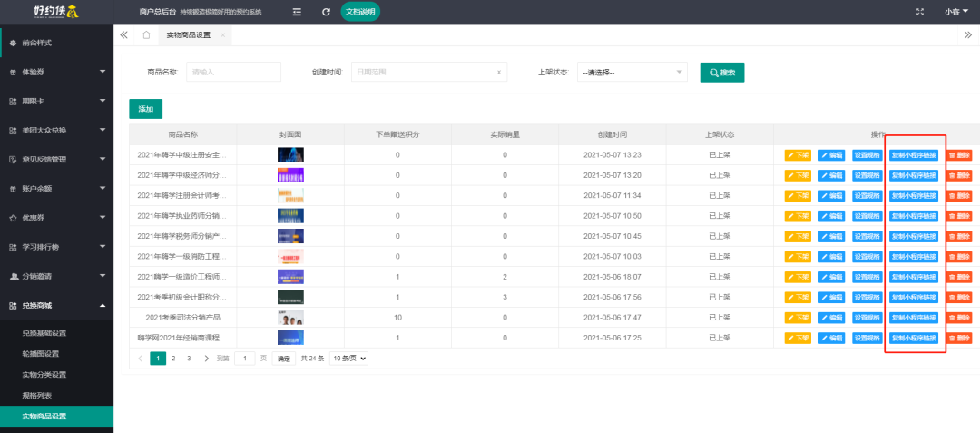980x433 pixels.
Task: Click 复制小程序链接 for 2021-05-06 17:56 row
Action: 914,298
